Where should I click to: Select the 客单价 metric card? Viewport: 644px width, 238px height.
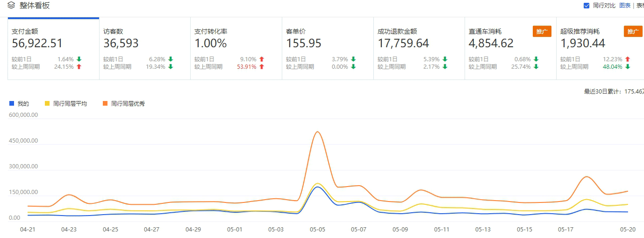328,48
